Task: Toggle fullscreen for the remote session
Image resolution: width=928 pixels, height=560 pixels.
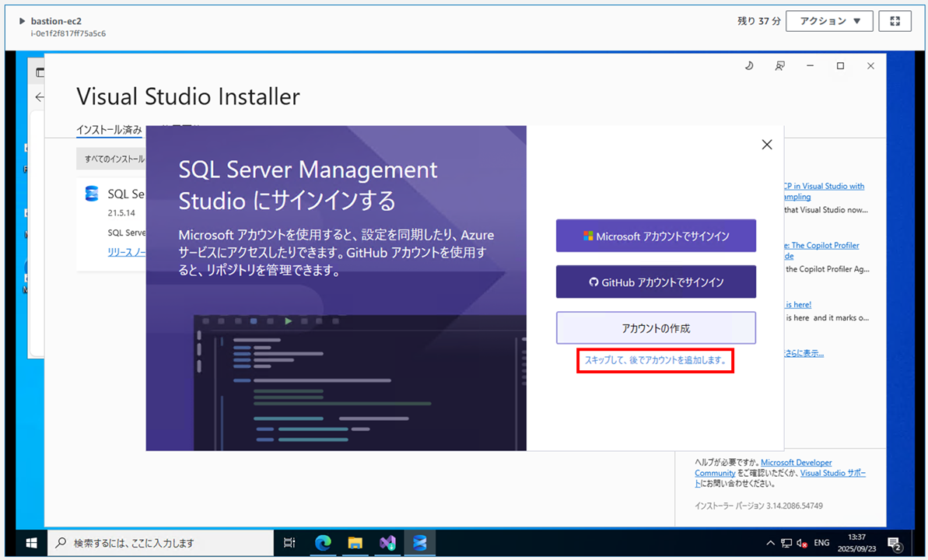Action: pos(895,21)
